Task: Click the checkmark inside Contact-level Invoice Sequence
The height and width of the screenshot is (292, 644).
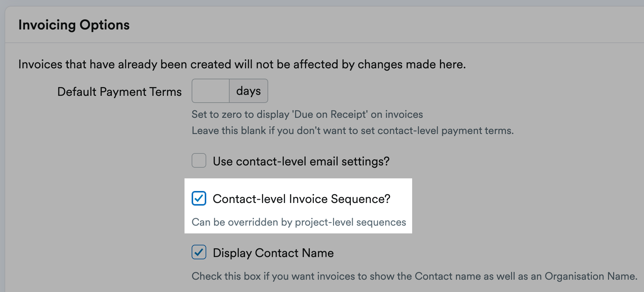Action: tap(199, 198)
